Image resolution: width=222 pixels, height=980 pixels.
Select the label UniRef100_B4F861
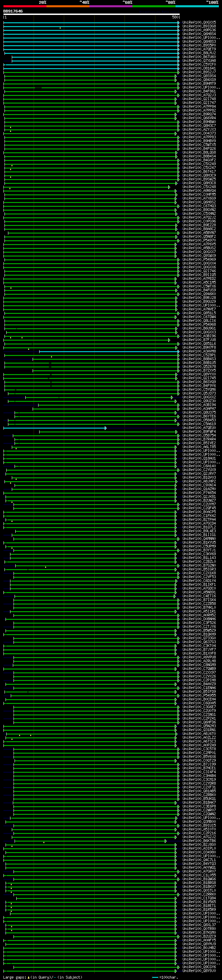(199, 91)
